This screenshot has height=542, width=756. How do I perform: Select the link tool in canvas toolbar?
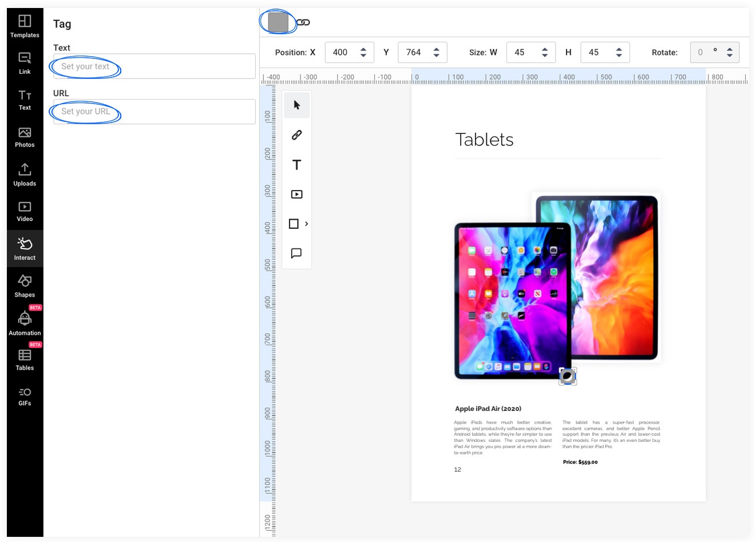296,135
